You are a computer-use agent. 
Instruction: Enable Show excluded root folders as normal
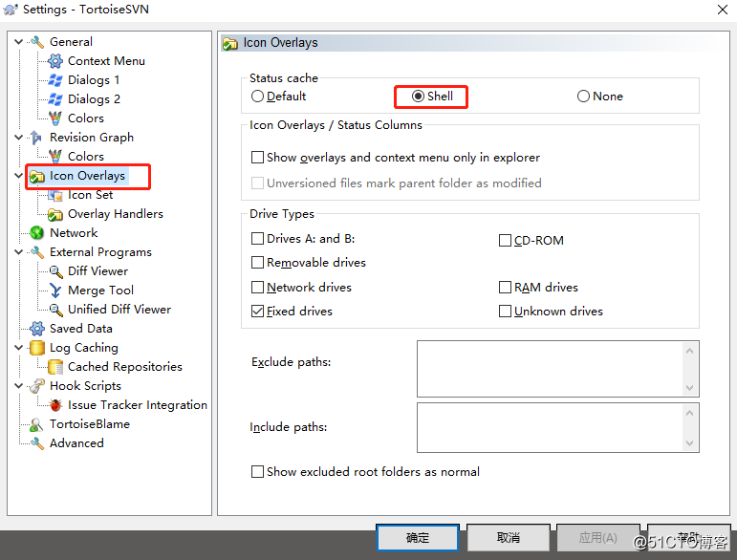257,472
